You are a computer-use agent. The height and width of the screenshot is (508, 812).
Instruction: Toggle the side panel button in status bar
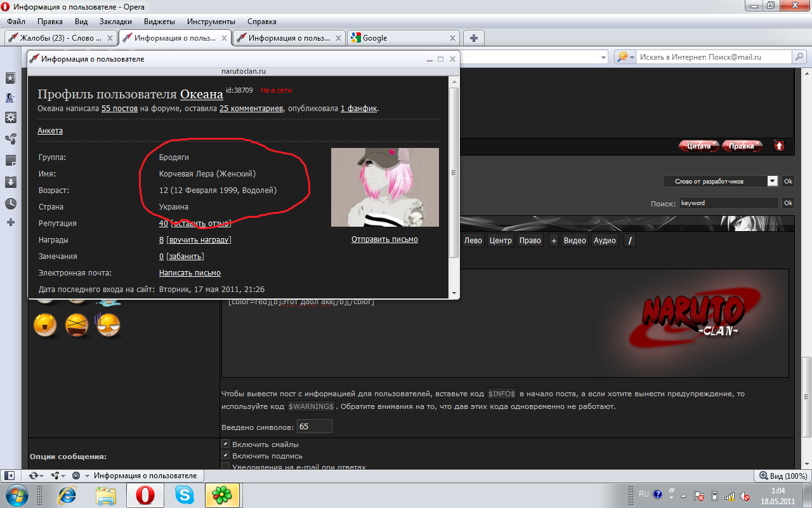click(x=10, y=476)
